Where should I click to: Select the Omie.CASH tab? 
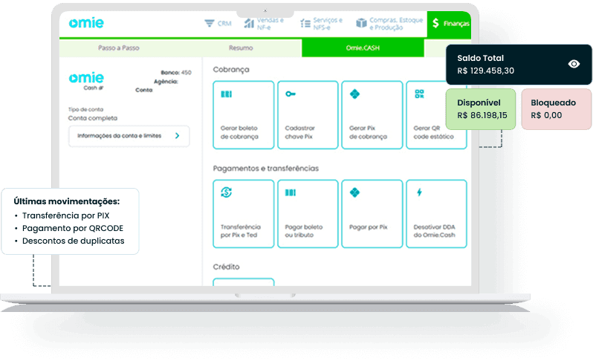[363, 48]
